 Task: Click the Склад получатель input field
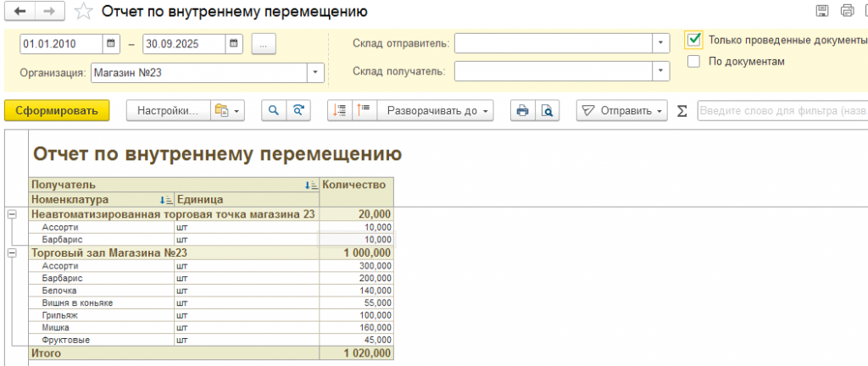point(554,71)
